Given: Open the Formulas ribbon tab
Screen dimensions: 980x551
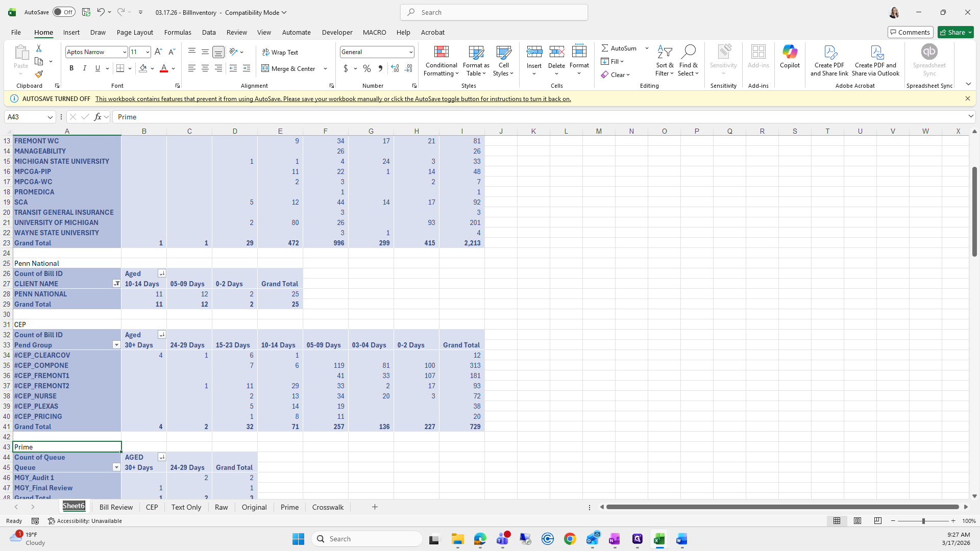Looking at the screenshot, I should pyautogui.click(x=178, y=32).
